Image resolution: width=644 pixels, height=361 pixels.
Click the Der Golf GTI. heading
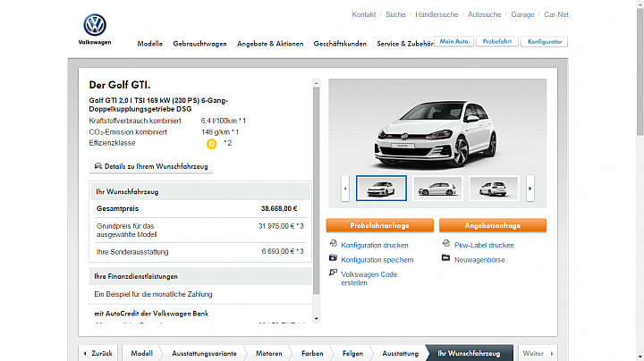[x=120, y=85]
